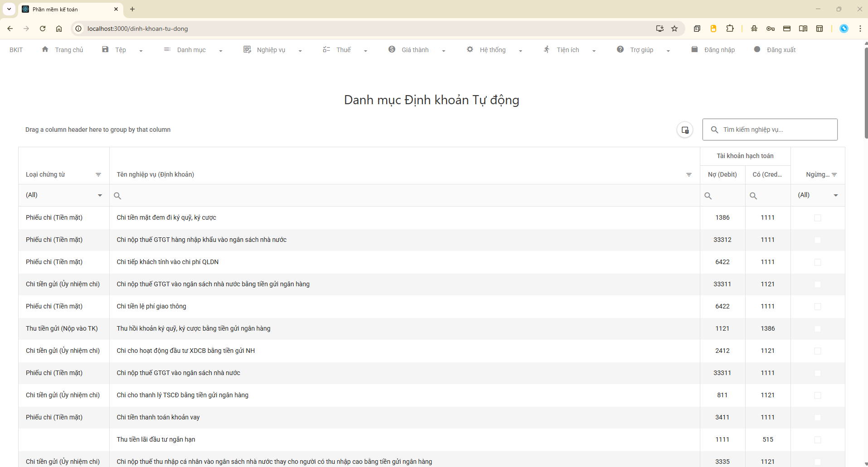Toggle Ngừng checkbox for Chi cho hoạt động đầu tư XDCB

pyautogui.click(x=818, y=351)
